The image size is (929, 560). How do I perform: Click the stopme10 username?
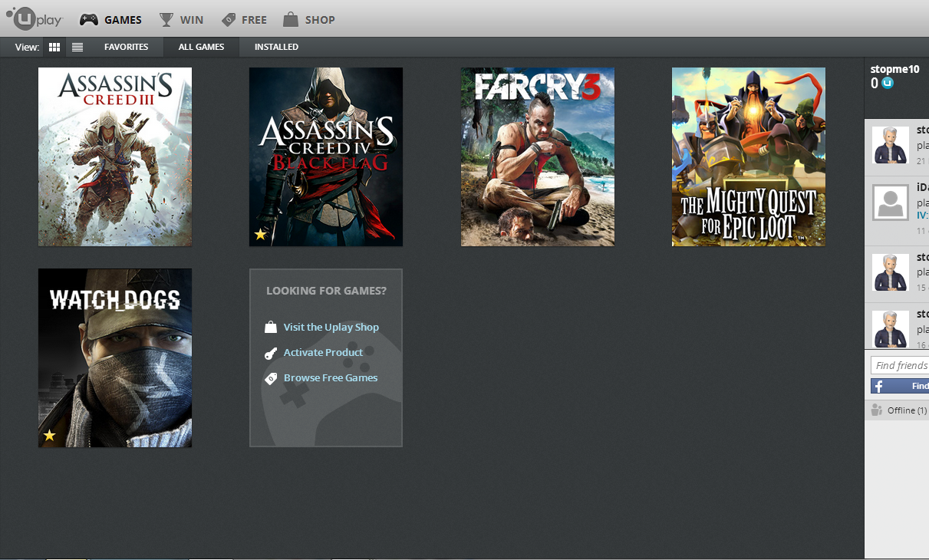[x=894, y=69]
